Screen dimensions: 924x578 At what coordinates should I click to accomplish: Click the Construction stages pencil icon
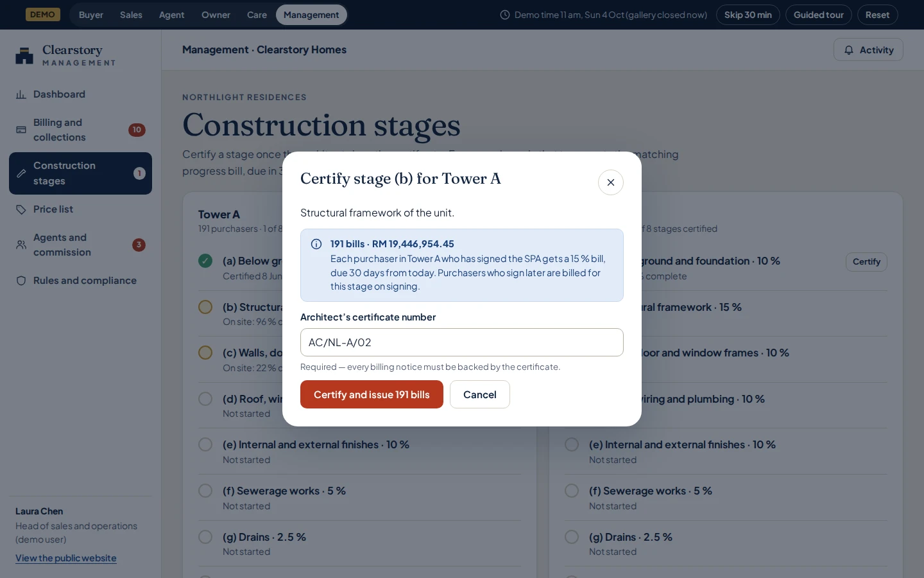click(21, 173)
